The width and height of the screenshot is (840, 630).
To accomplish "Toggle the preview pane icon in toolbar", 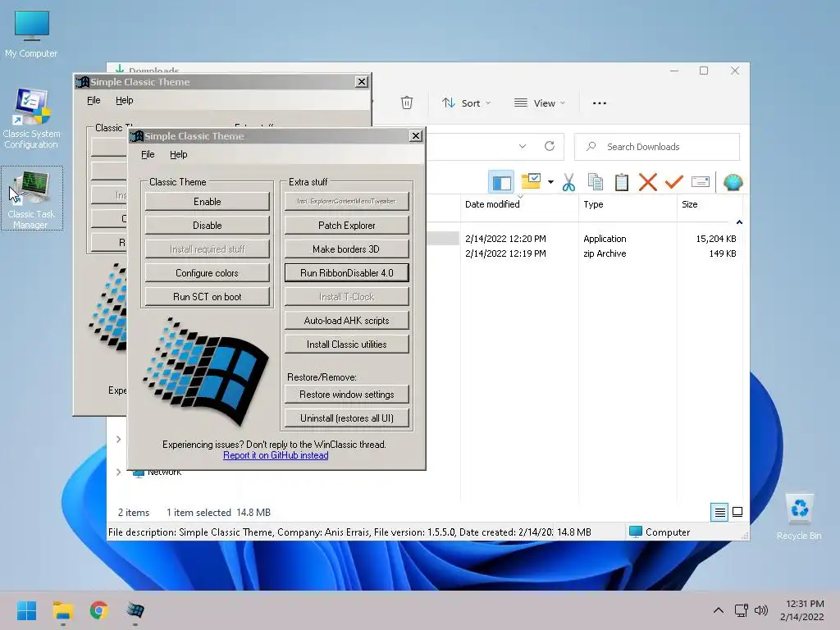I will coord(501,182).
